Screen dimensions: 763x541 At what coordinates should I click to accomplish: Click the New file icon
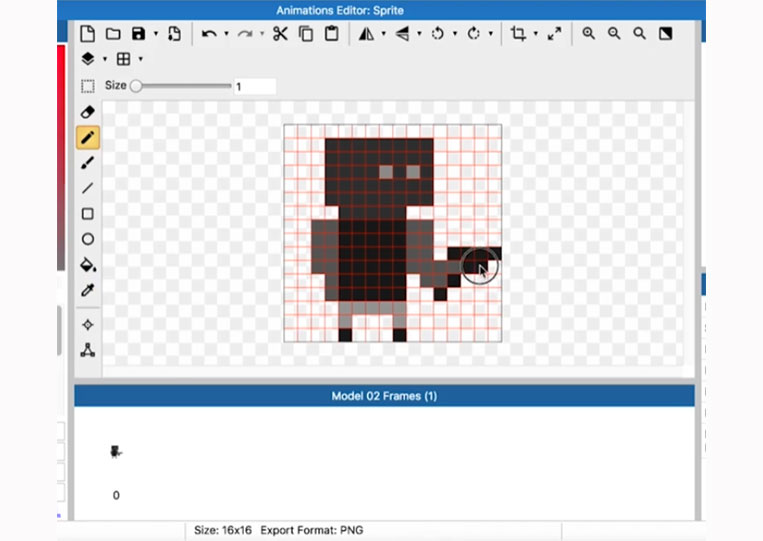88,34
